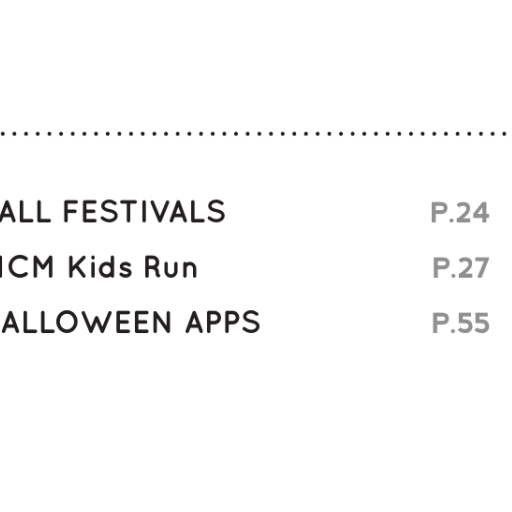Select the word Run

[x=171, y=267]
